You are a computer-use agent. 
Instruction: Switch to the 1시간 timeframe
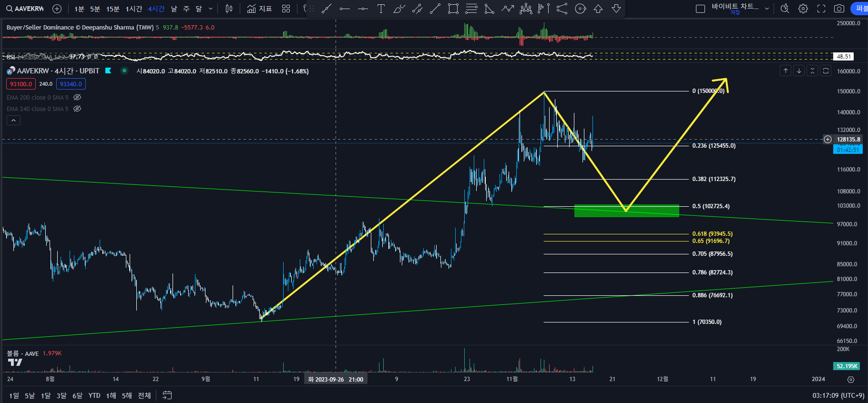coord(134,9)
